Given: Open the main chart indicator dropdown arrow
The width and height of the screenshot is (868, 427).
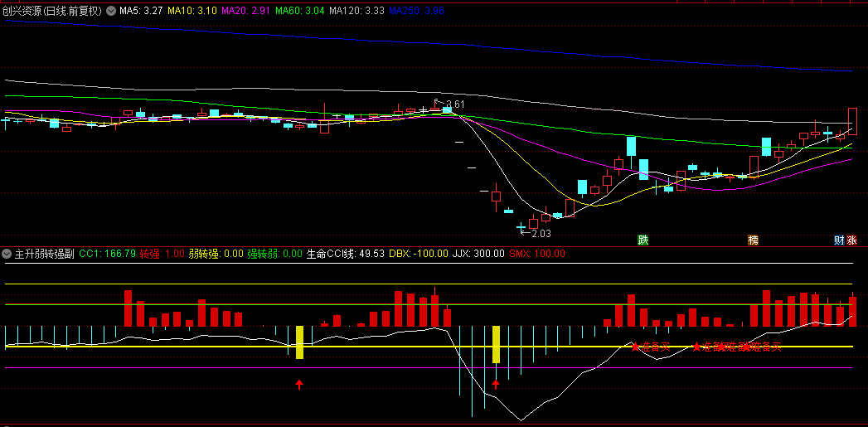Looking at the screenshot, I should click(111, 11).
